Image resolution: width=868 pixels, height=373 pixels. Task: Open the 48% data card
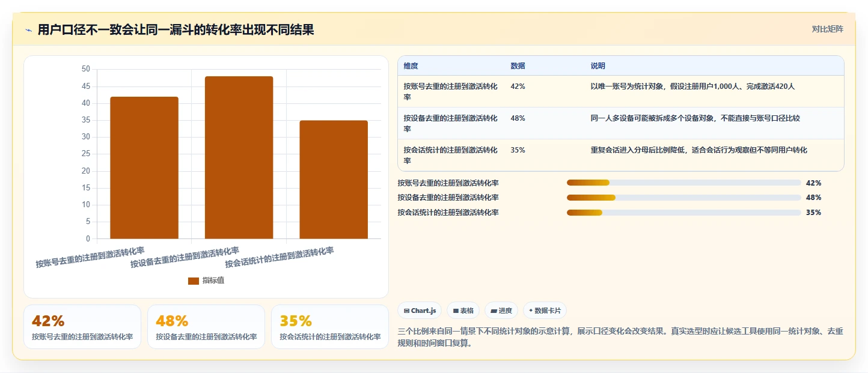pos(206,327)
